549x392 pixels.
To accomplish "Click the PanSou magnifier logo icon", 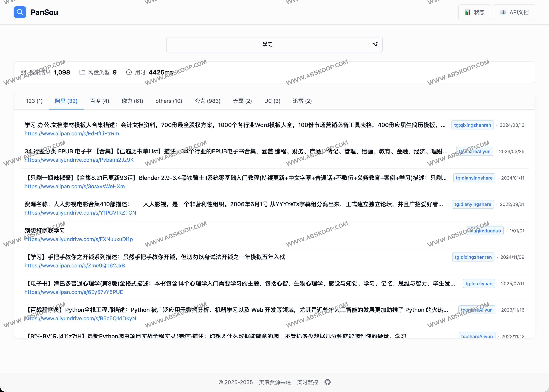I will pos(20,12).
